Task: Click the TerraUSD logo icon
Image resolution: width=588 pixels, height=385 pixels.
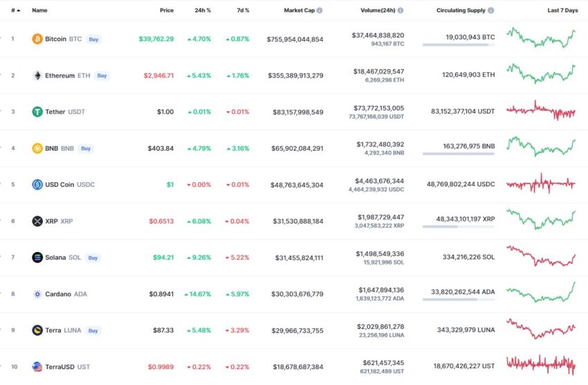Action: pyautogui.click(x=37, y=366)
